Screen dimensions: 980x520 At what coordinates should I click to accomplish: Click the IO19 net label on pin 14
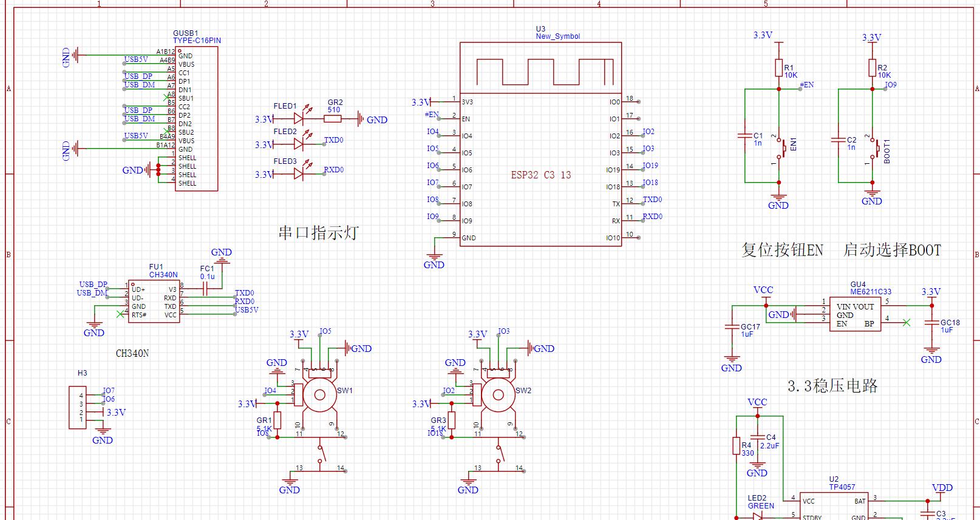(650, 166)
